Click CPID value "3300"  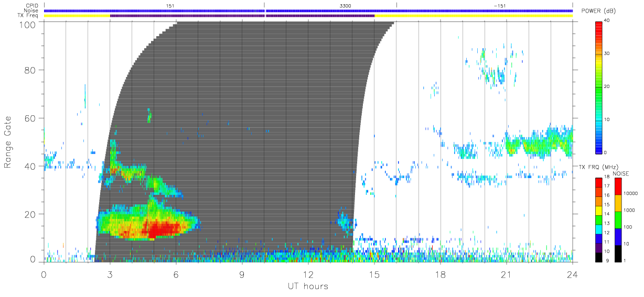pos(346,5)
